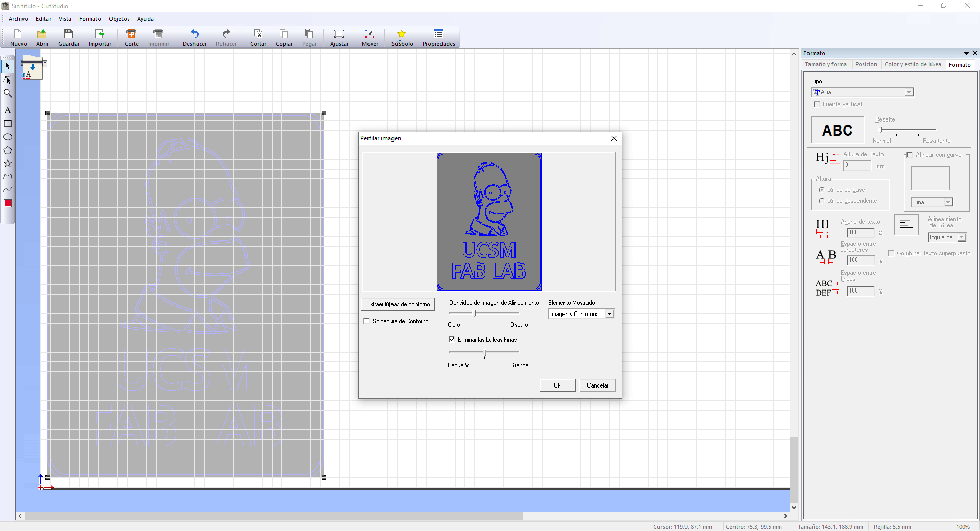
Task: Click the Rehacer redo icon
Action: pos(226,34)
